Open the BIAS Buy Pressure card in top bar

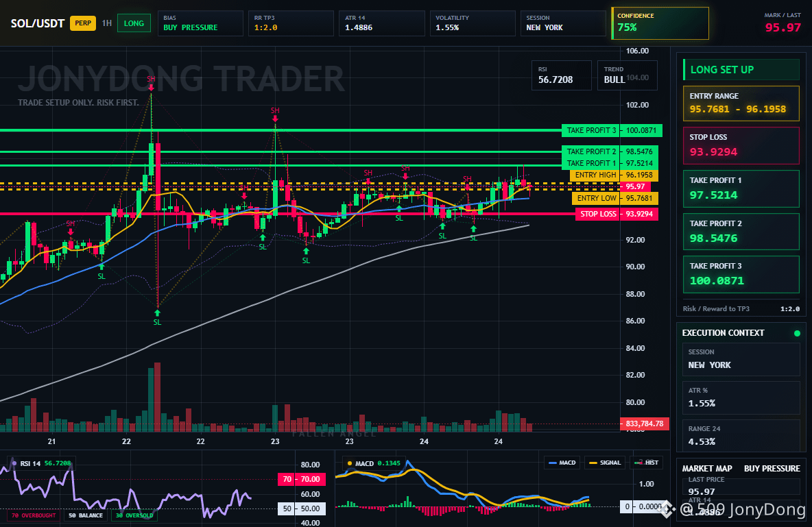tap(200, 23)
